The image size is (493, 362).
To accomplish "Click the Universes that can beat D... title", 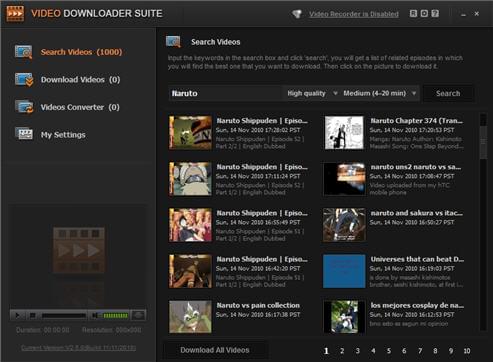I will (x=417, y=259).
